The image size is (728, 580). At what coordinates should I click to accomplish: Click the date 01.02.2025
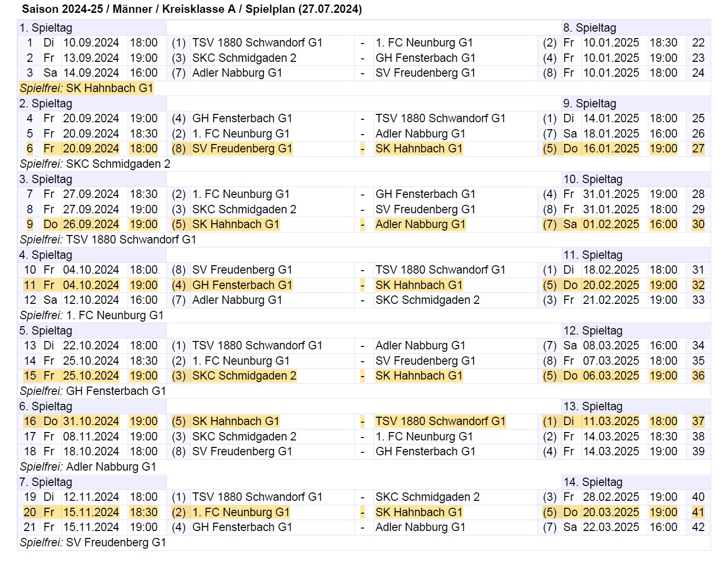pyautogui.click(x=611, y=224)
